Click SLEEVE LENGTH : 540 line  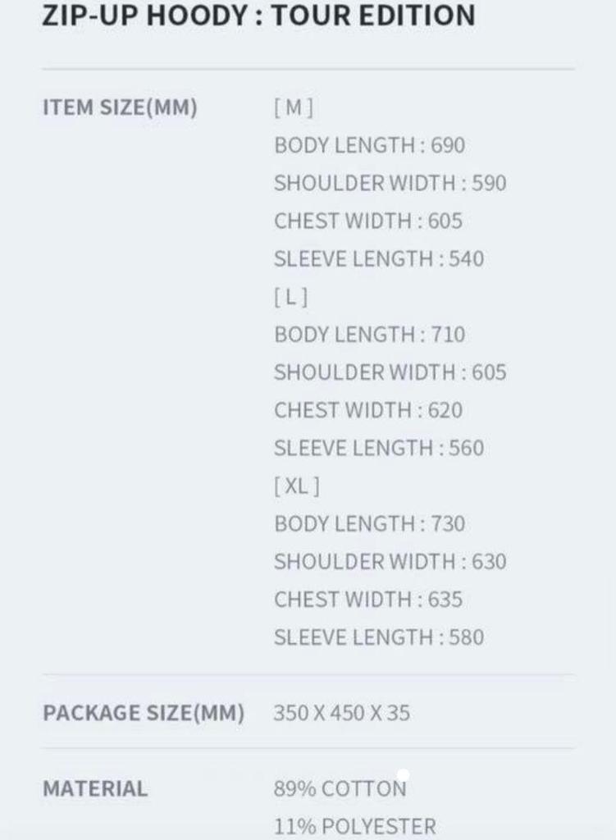click(379, 259)
